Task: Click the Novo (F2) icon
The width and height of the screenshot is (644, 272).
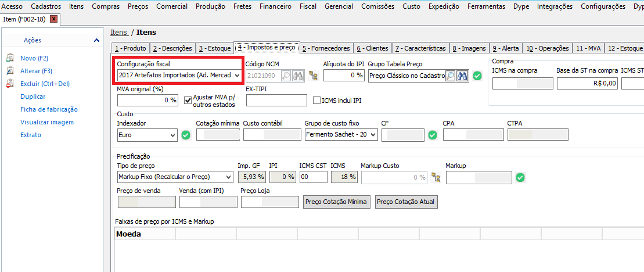Action: (x=10, y=58)
